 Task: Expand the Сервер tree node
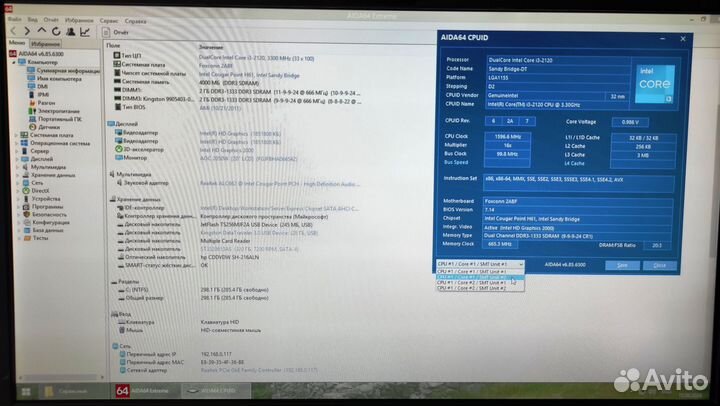click(17, 151)
